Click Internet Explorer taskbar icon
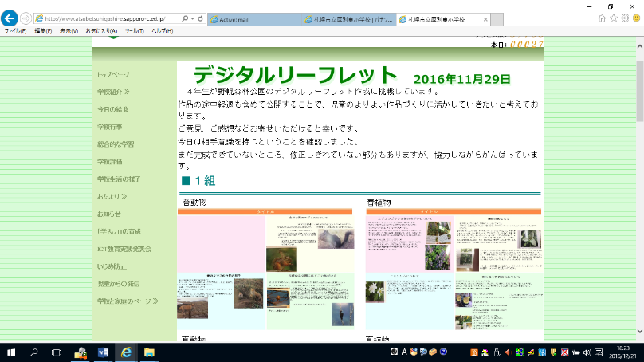 tap(126, 352)
